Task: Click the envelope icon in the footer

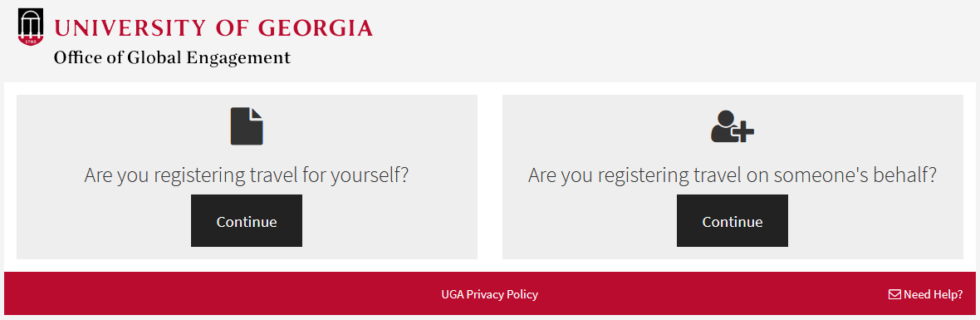Action: click(894, 294)
